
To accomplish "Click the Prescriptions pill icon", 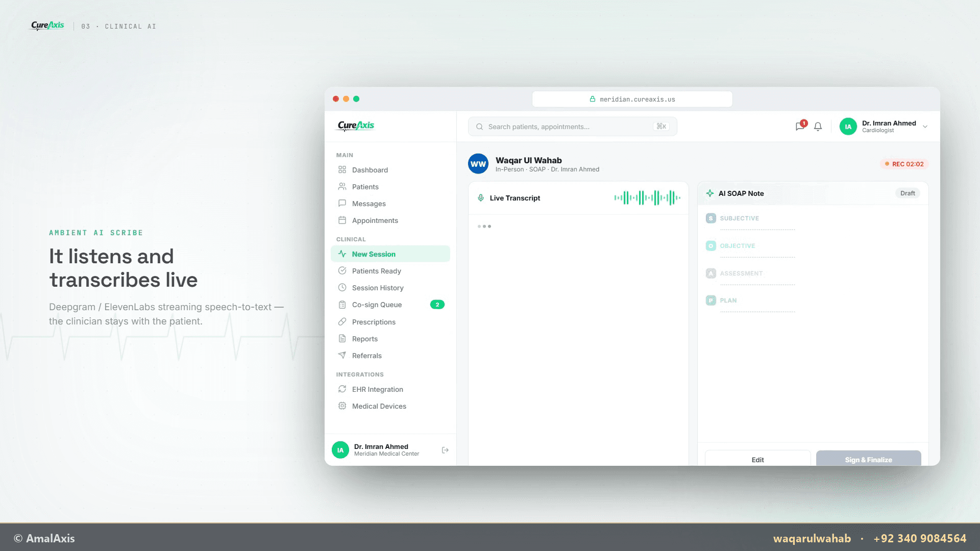I will pos(342,322).
